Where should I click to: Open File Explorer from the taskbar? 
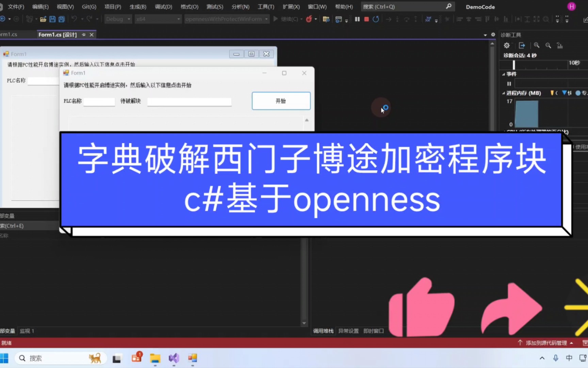[155, 358]
